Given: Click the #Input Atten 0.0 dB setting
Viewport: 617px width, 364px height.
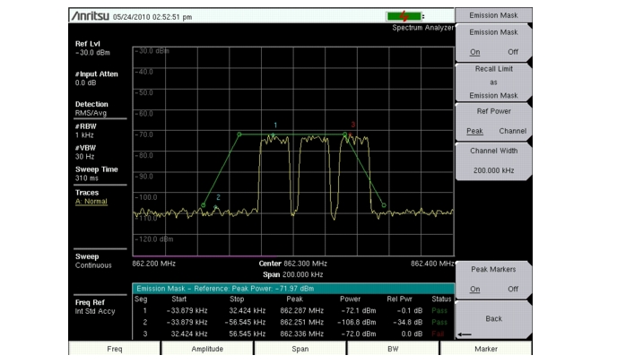Looking at the screenshot, I should click(97, 78).
